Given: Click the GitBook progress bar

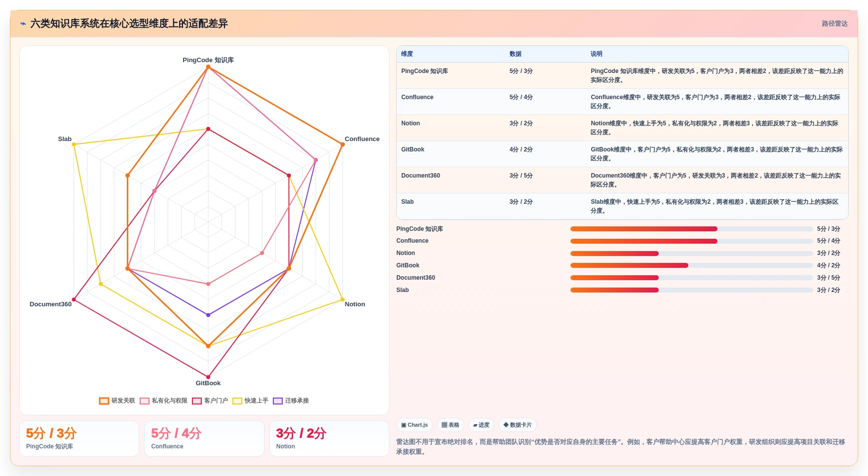Looking at the screenshot, I should pos(691,265).
